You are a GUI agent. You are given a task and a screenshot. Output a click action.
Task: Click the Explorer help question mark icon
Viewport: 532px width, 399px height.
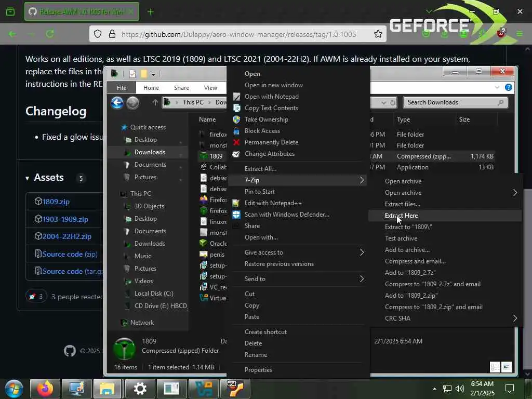tap(508, 87)
